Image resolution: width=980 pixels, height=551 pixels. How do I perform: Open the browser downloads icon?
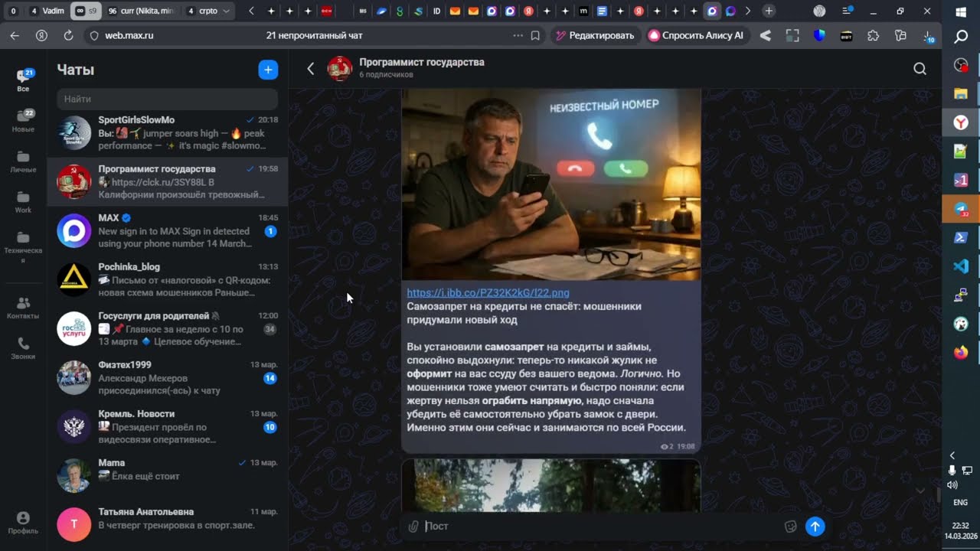(928, 35)
